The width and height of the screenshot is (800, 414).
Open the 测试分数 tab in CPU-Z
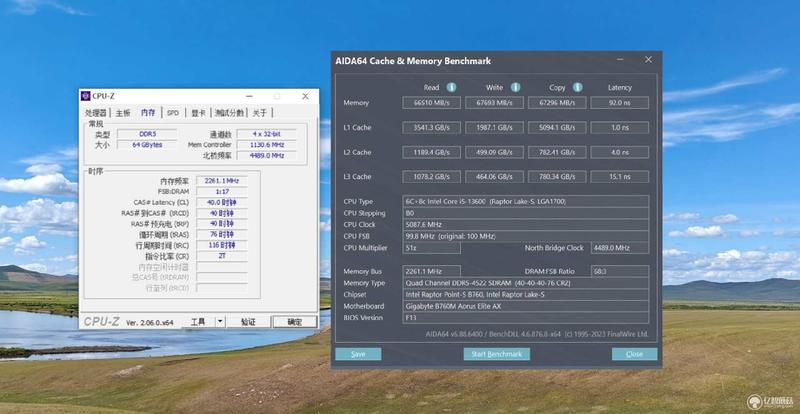[229, 113]
